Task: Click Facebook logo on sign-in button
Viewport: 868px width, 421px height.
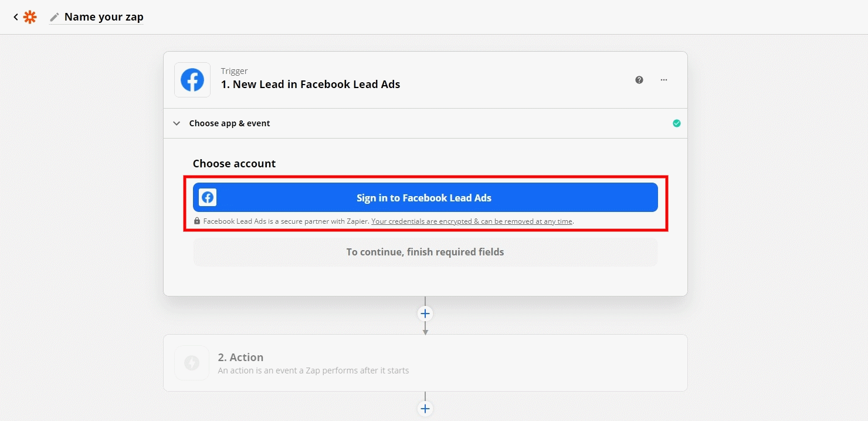Action: tap(208, 197)
